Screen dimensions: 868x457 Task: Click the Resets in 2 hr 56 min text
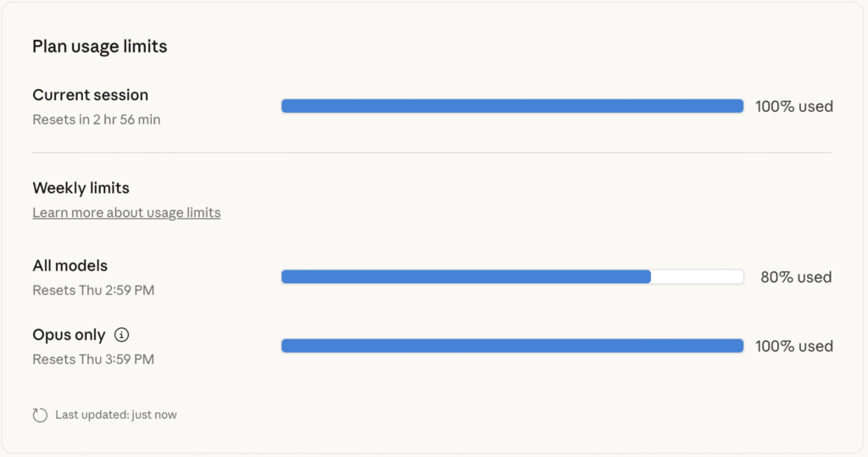coord(96,120)
